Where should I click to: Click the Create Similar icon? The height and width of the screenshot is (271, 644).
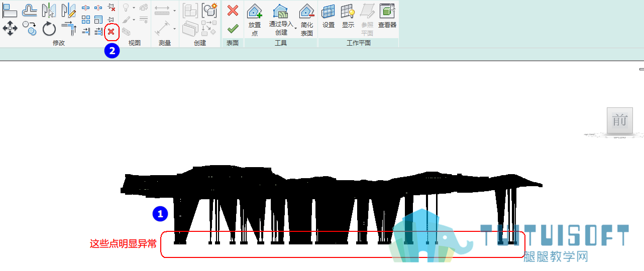208,28
